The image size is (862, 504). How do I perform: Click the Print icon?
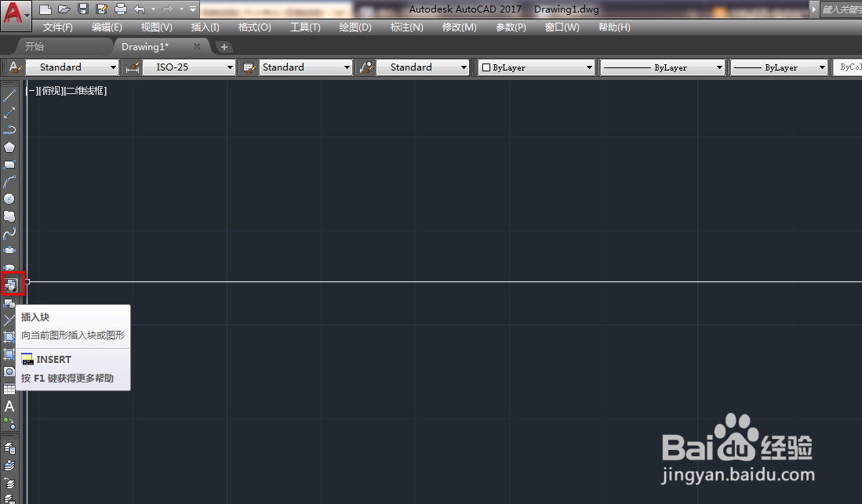(x=120, y=9)
